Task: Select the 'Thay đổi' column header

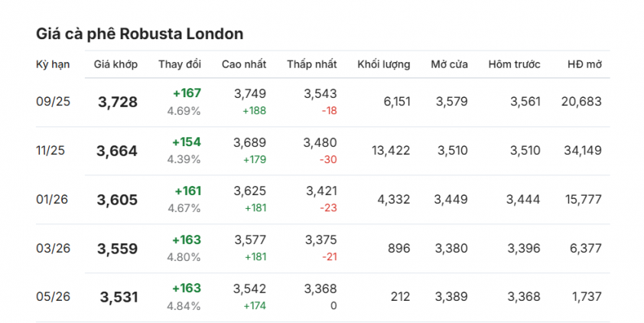Action: [x=180, y=64]
